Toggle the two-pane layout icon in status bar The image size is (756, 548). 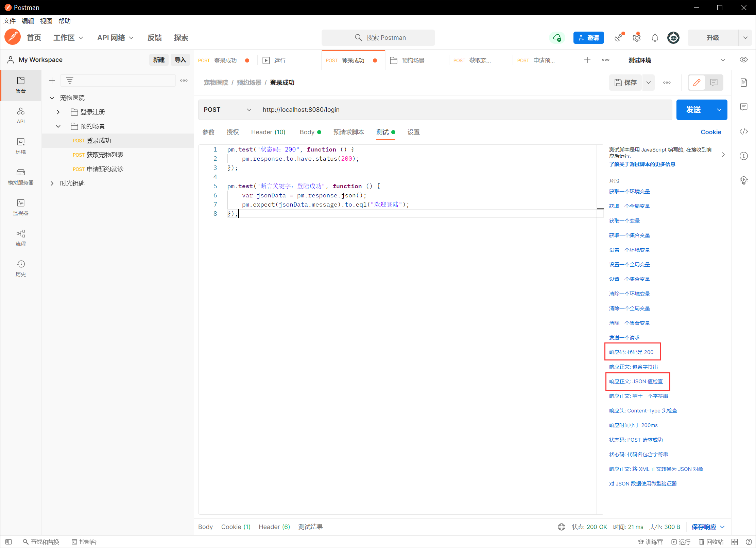tap(735, 542)
